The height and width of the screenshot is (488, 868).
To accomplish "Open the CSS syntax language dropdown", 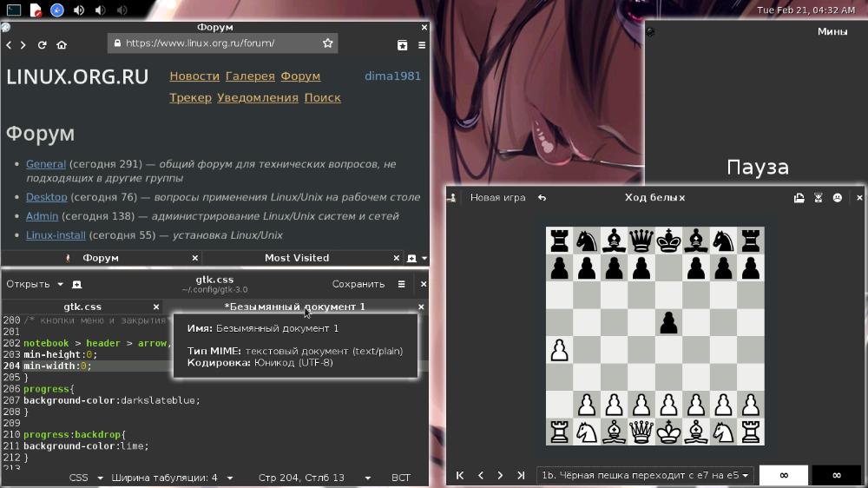I will (85, 478).
